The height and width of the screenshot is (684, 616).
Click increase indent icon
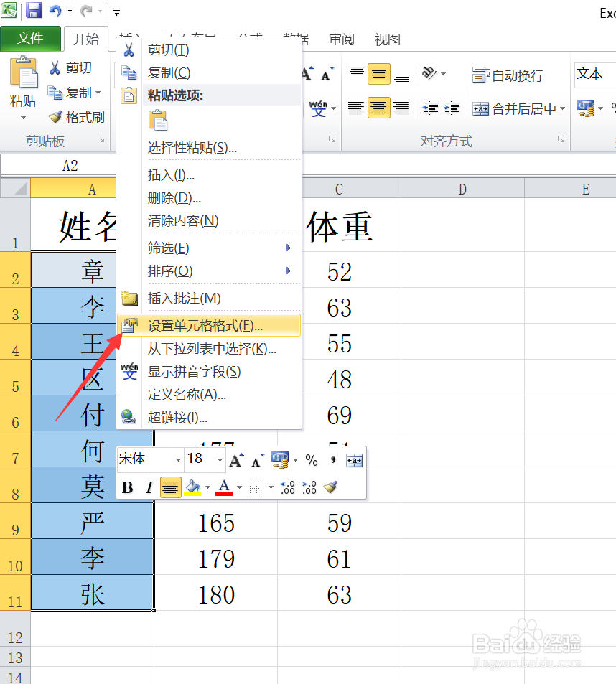tap(452, 108)
